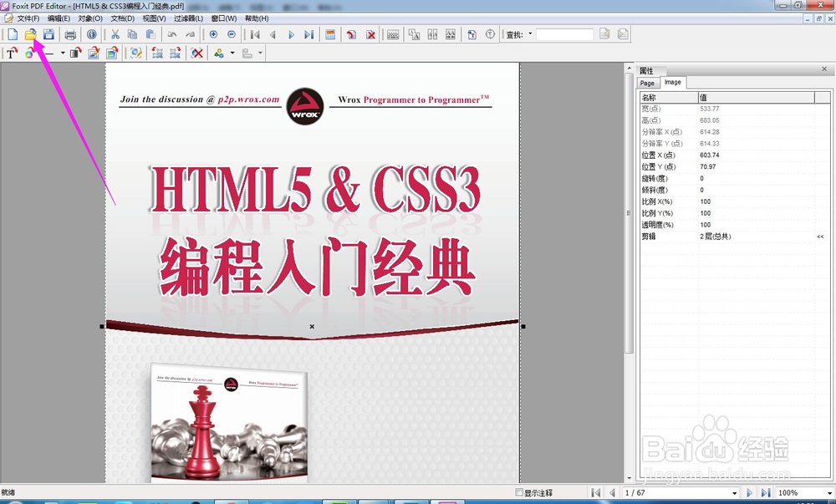Go to previous page in status bar
The height and width of the screenshot is (504, 836).
(612, 493)
